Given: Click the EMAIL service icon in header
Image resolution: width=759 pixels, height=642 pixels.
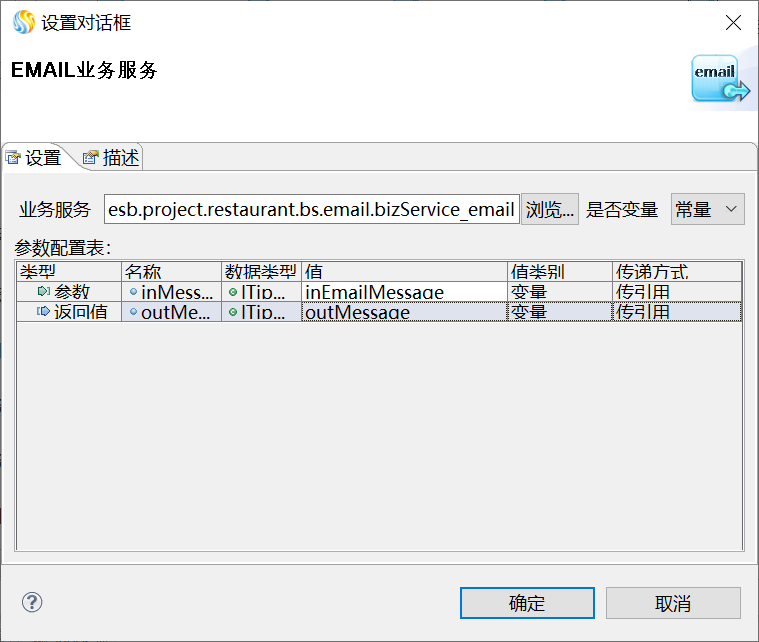Looking at the screenshot, I should point(719,80).
